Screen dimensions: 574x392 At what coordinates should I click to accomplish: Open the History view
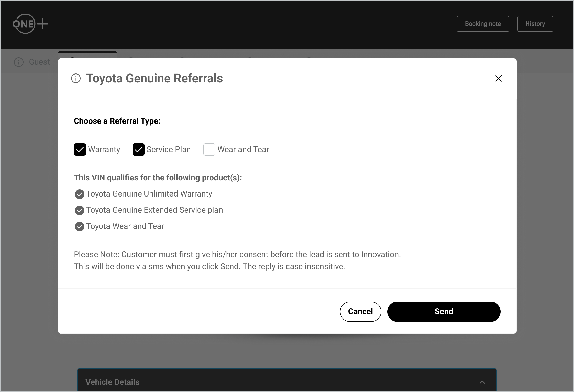(535, 24)
